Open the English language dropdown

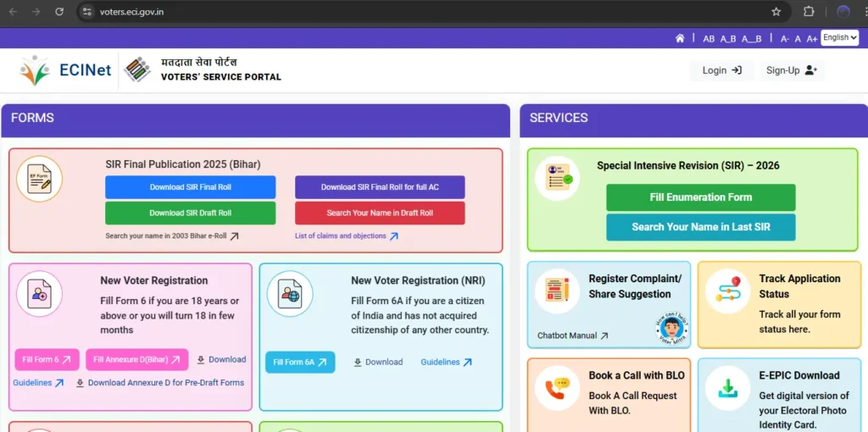click(x=839, y=37)
